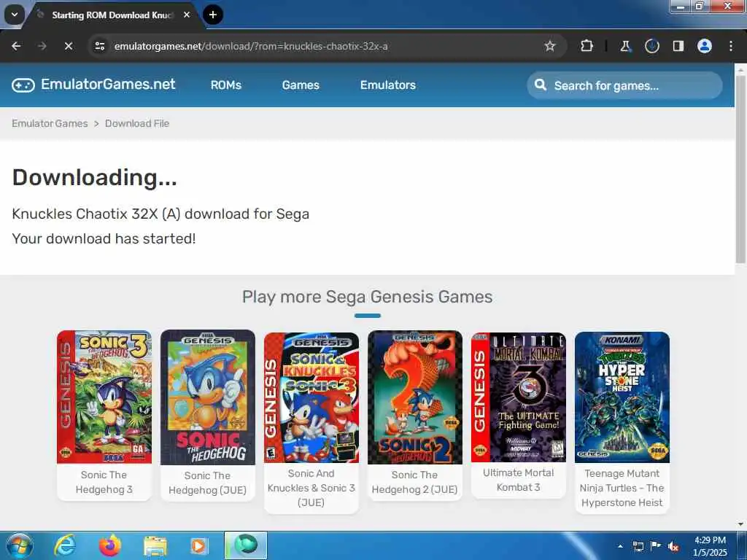Open the Emulators menu
The width and height of the screenshot is (747, 560).
388,85
